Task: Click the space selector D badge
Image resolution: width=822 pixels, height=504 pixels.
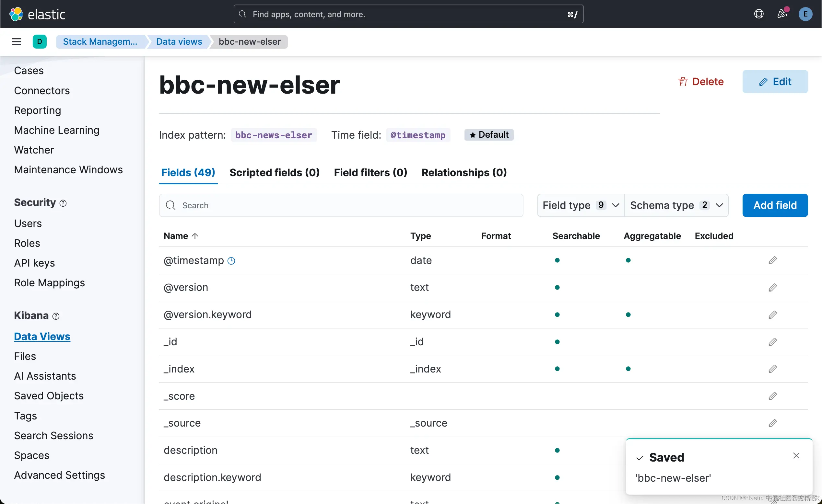Action: [x=39, y=42]
